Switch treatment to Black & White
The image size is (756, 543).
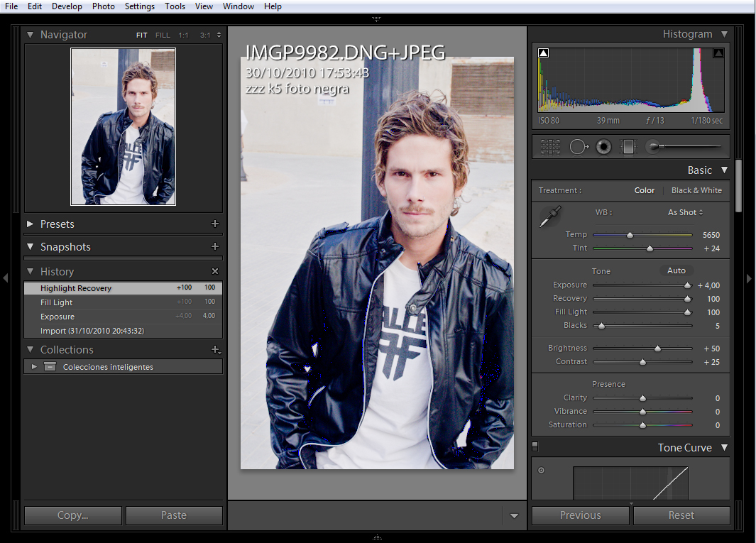(x=696, y=190)
